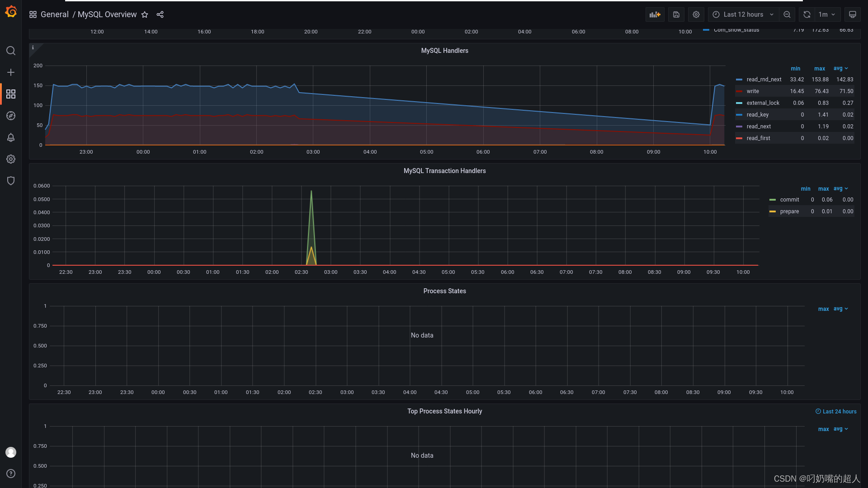Click the Add panel icon
Image resolution: width=868 pixels, height=488 pixels.
coord(655,14)
